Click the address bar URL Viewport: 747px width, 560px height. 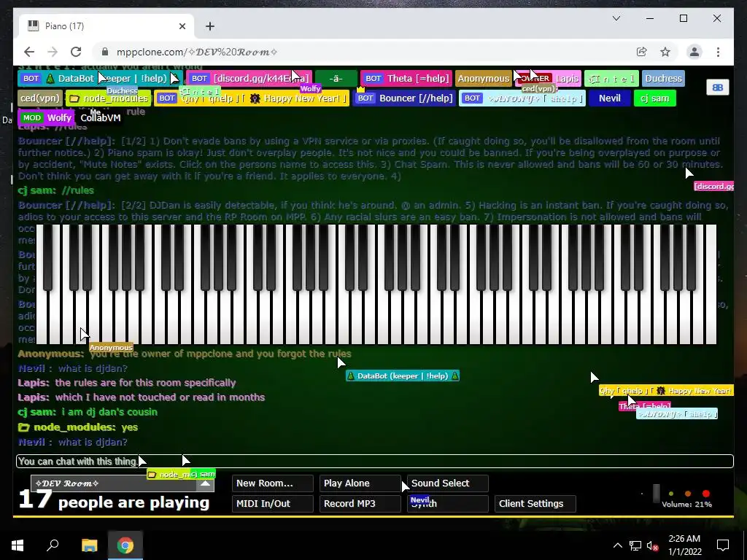197,52
